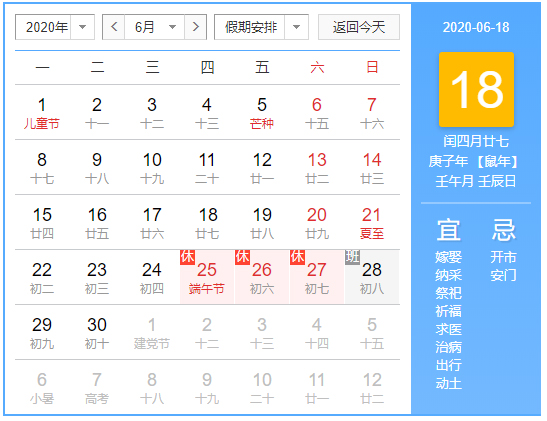This screenshot has width=547, height=421.
Task: Click the 休 badge on June 27
Action: [298, 257]
